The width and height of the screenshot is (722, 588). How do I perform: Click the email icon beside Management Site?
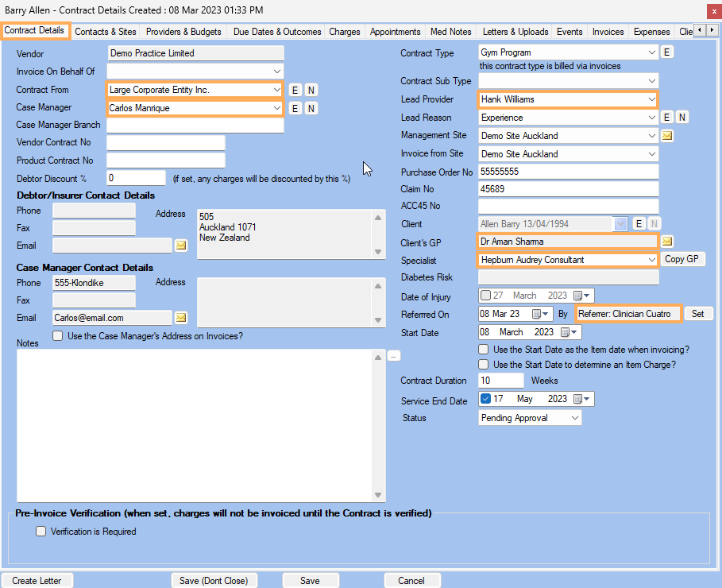[667, 136]
